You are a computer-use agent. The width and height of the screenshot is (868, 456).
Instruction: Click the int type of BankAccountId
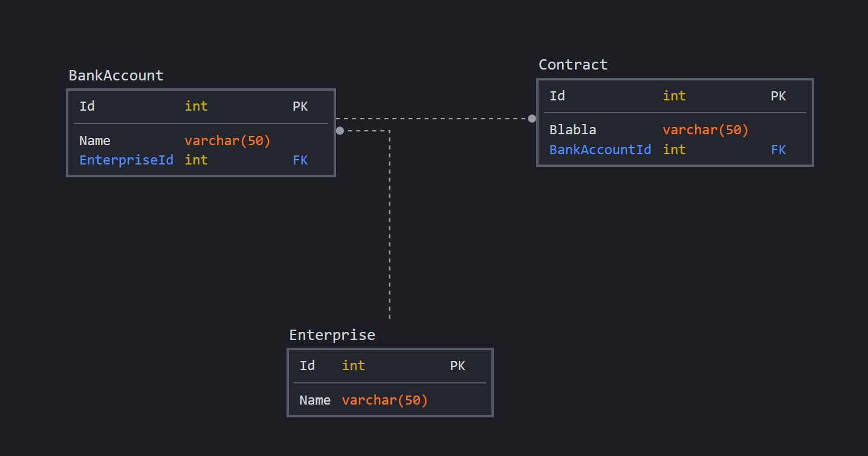click(x=674, y=149)
